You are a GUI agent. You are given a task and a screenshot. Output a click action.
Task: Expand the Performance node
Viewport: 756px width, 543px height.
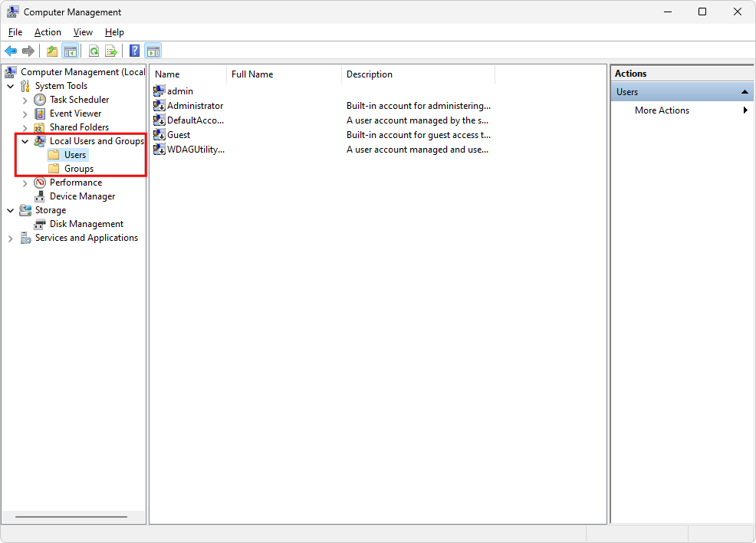[25, 183]
